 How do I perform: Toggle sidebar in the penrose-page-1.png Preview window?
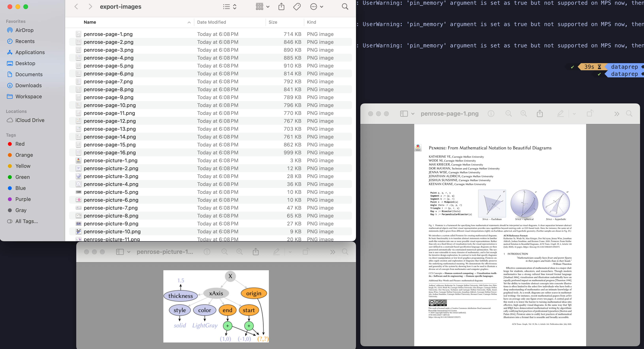[x=404, y=114]
